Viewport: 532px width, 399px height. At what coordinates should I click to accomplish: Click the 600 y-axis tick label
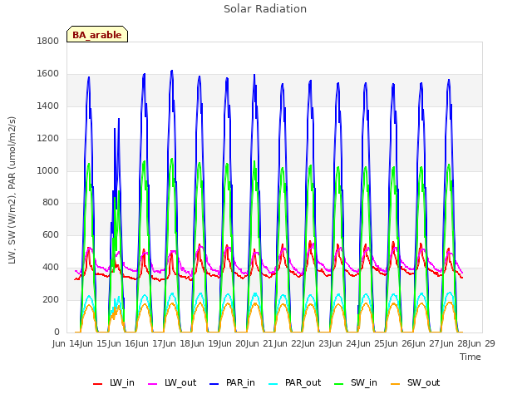click(x=51, y=234)
